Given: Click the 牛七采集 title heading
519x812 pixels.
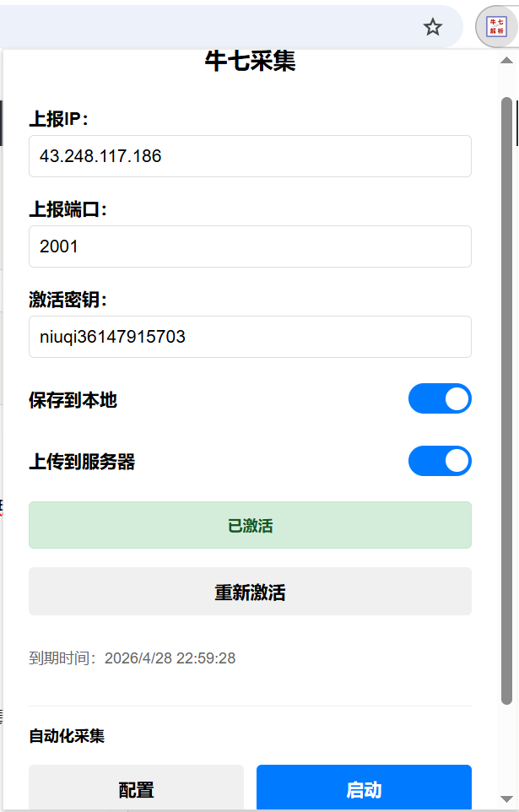Looking at the screenshot, I should coord(250,61).
